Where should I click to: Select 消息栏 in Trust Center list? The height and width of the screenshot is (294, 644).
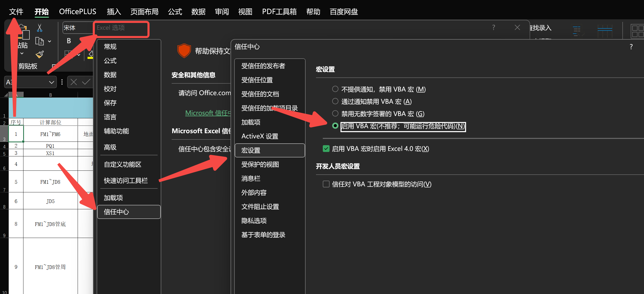point(270,179)
